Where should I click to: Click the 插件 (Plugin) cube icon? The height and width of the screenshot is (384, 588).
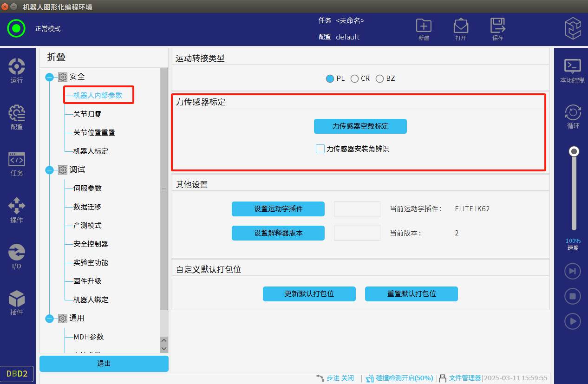[x=17, y=299]
